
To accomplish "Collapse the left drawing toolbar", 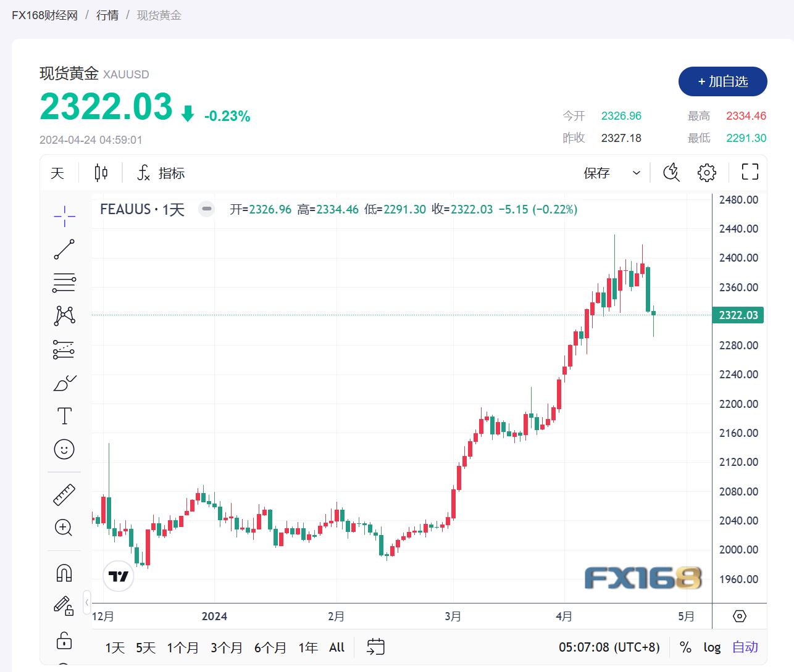I will (x=87, y=602).
